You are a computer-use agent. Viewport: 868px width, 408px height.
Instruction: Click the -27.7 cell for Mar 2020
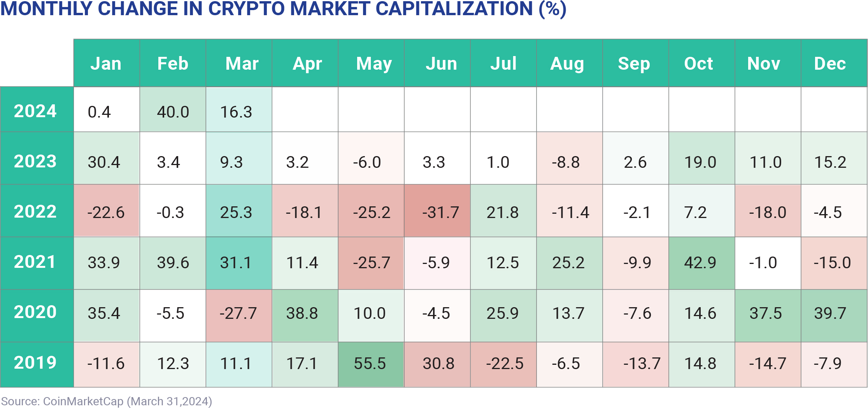coord(238,313)
